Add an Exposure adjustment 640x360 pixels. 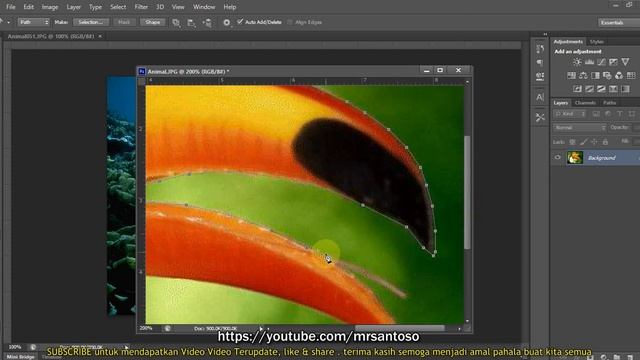click(613, 62)
